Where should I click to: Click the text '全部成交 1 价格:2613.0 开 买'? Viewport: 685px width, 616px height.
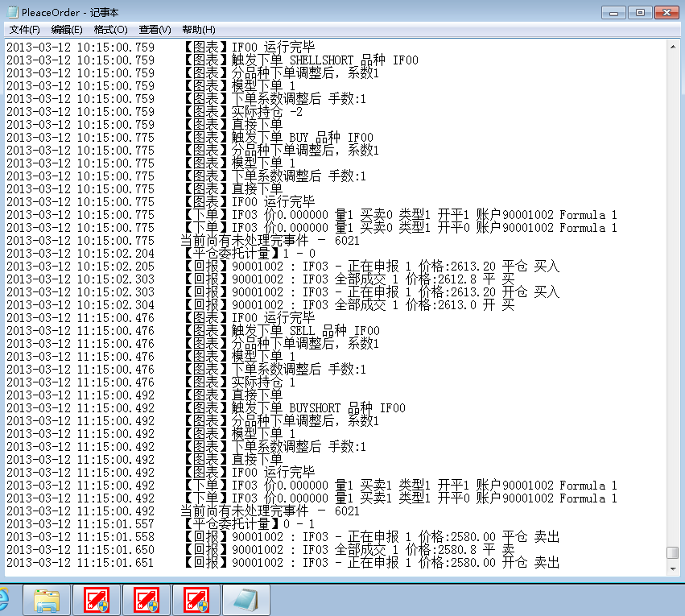click(425, 305)
